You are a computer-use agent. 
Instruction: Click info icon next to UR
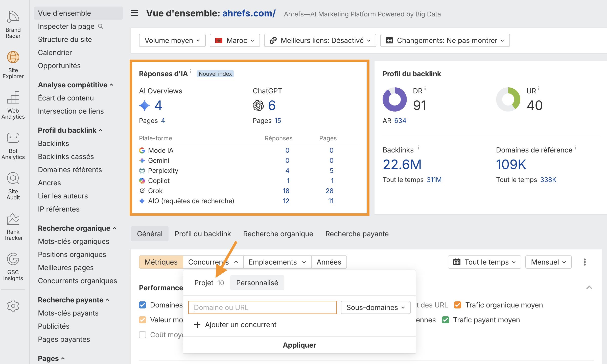click(539, 89)
